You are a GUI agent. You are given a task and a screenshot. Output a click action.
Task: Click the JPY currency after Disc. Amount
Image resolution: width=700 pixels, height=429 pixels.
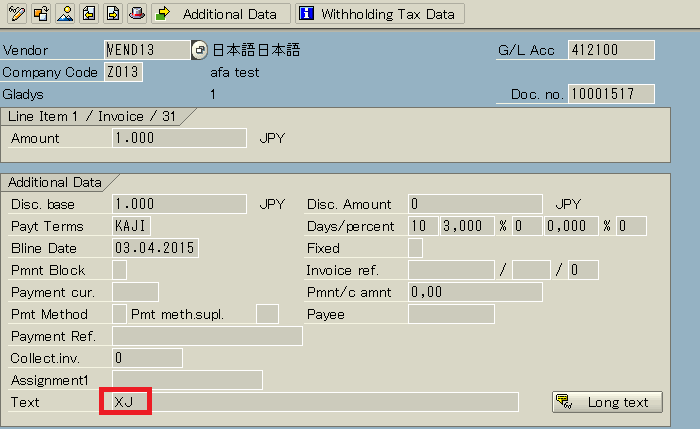tap(568, 204)
